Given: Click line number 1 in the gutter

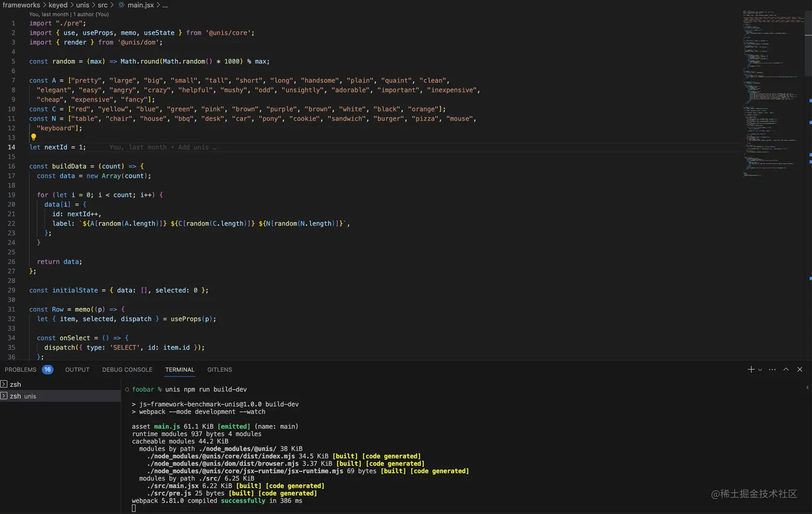Looking at the screenshot, I should 13,23.
